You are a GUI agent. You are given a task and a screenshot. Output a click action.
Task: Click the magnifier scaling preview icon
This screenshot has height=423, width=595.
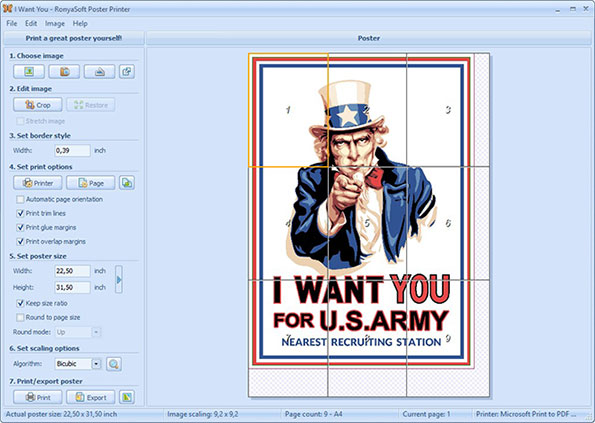click(x=113, y=364)
